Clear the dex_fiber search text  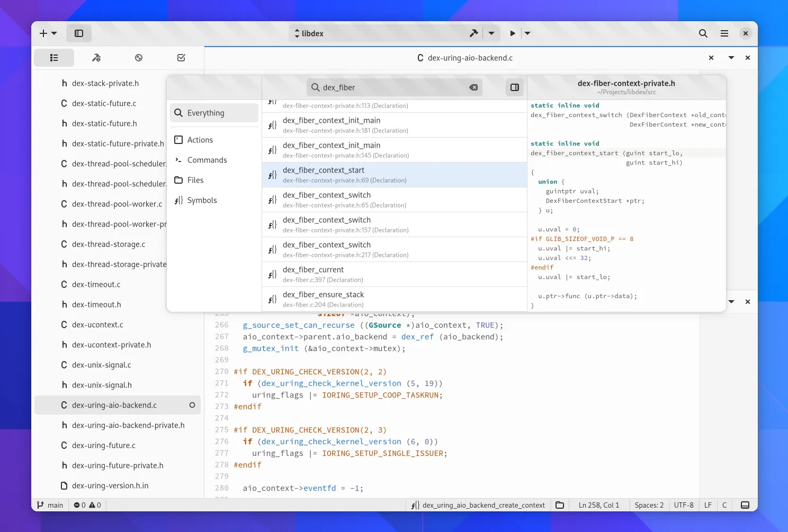coord(473,87)
